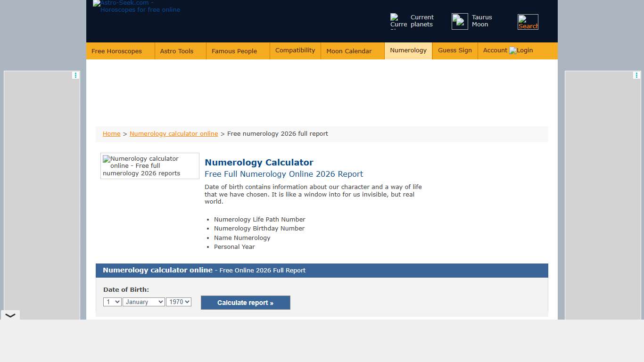This screenshot has height=362, width=644.
Task: Open the birth day dropdown
Action: point(112,302)
